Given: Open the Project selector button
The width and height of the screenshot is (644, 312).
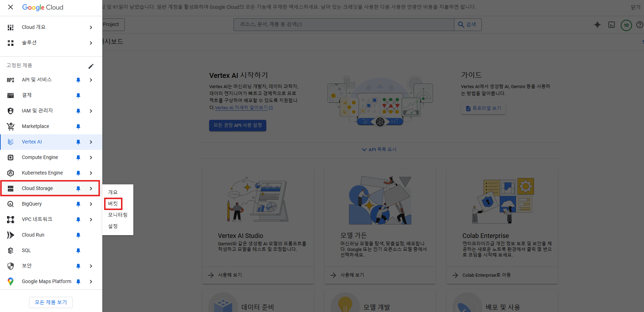Looking at the screenshot, I should (x=114, y=24).
